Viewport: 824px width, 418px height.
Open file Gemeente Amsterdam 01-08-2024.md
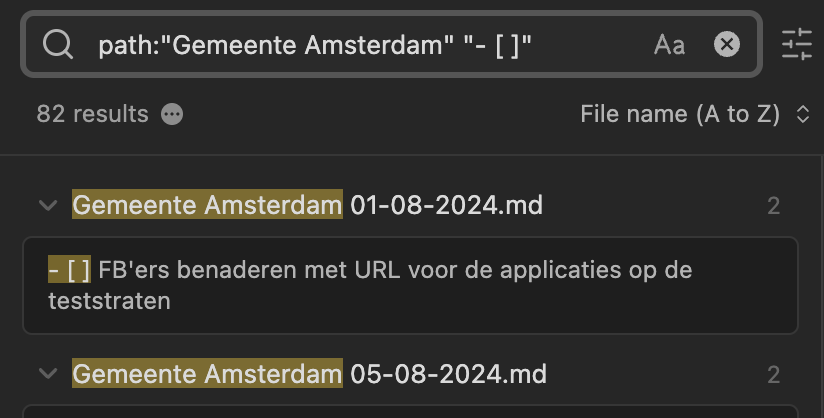pyautogui.click(x=307, y=205)
